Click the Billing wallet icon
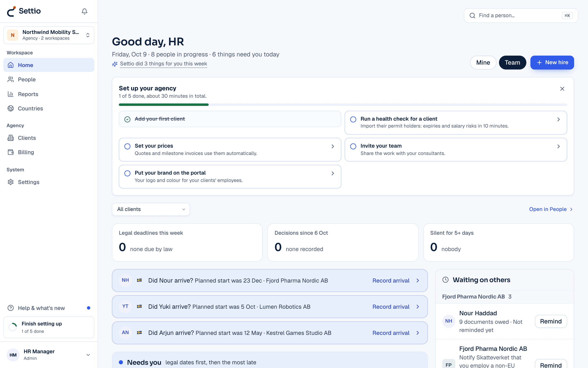 [10, 152]
